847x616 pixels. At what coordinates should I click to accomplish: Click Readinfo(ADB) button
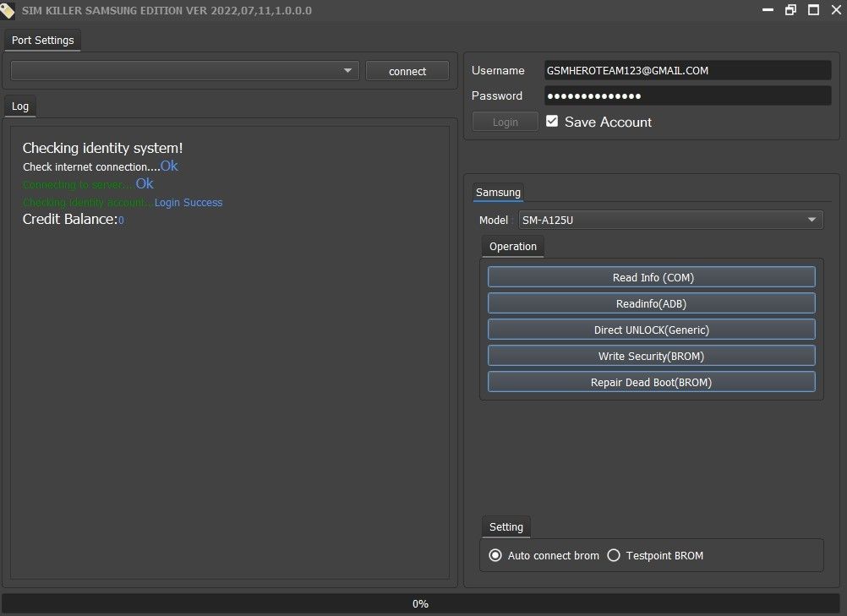(652, 303)
